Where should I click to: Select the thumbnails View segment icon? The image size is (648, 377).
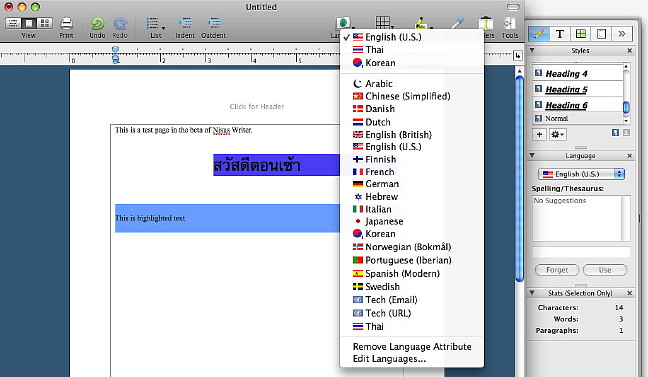(x=45, y=23)
